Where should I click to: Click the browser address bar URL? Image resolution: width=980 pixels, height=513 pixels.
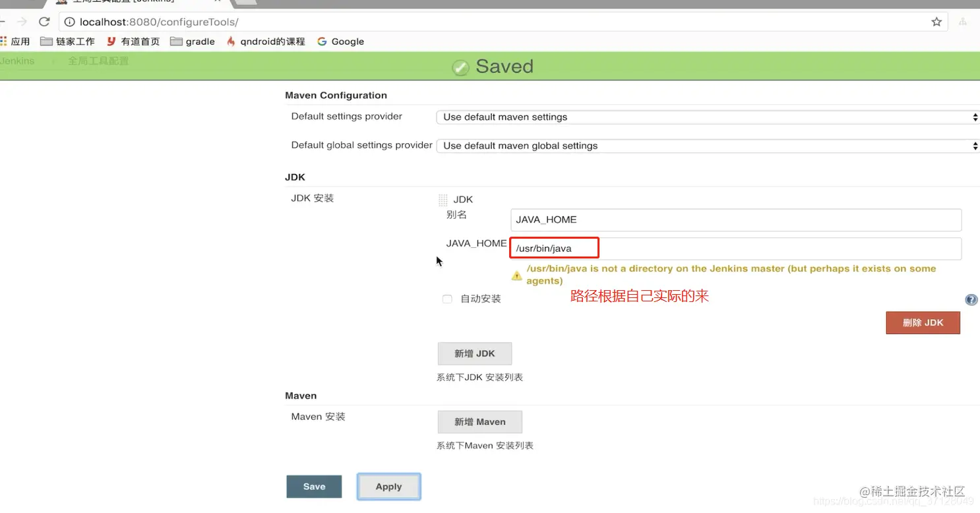click(159, 22)
